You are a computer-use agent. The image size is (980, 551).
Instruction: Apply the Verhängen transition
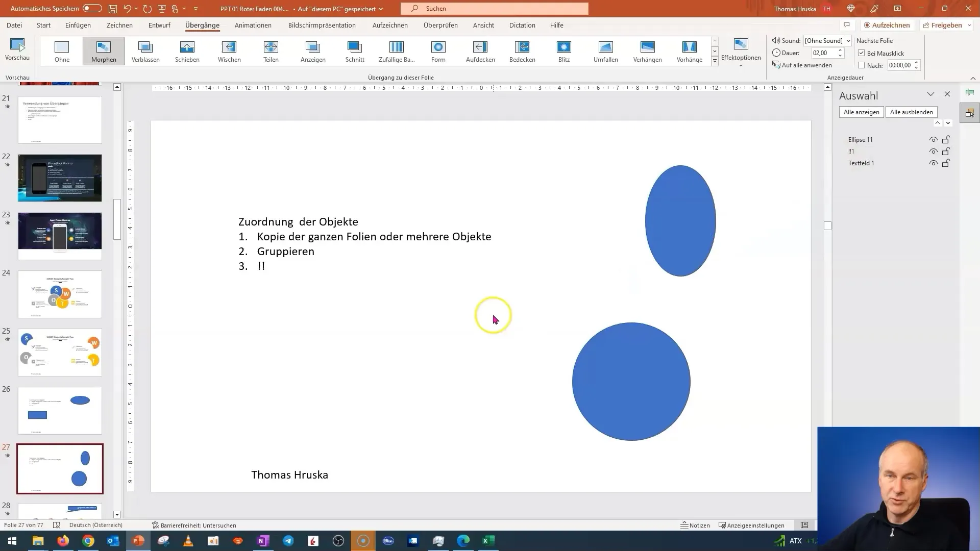(x=648, y=51)
